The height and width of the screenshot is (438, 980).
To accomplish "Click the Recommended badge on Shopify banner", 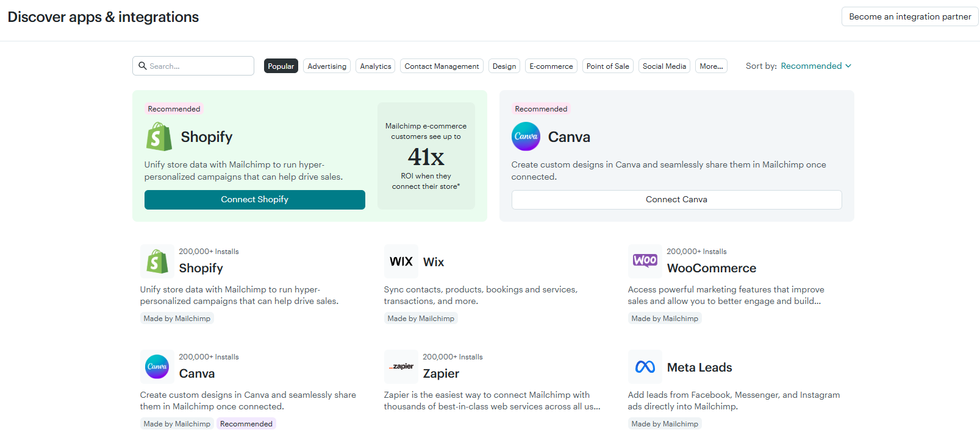I will (x=174, y=109).
